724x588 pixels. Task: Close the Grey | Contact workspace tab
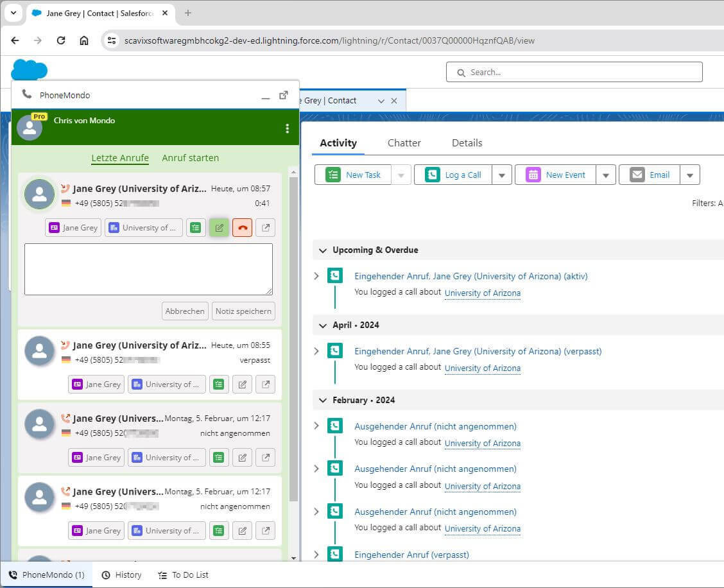(x=394, y=101)
